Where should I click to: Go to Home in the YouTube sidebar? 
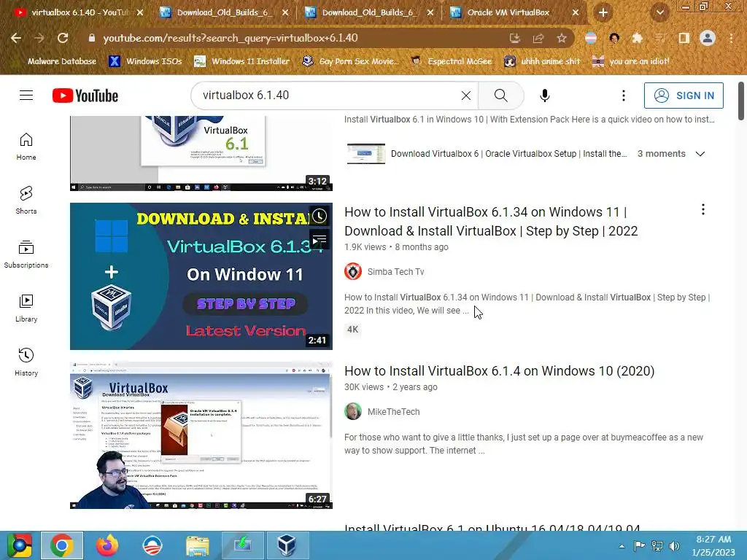coord(26,146)
